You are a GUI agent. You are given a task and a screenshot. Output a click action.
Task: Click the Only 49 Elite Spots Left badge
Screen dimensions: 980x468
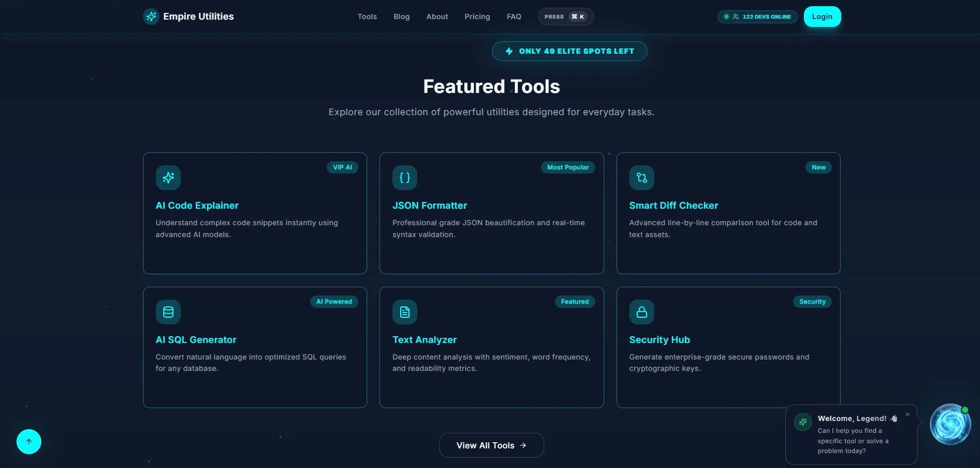(x=569, y=51)
